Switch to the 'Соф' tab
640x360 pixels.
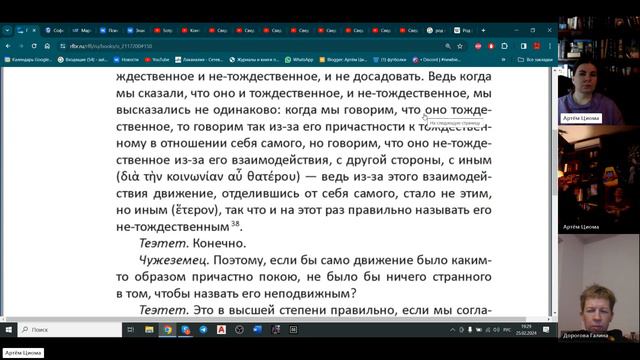tap(54, 30)
